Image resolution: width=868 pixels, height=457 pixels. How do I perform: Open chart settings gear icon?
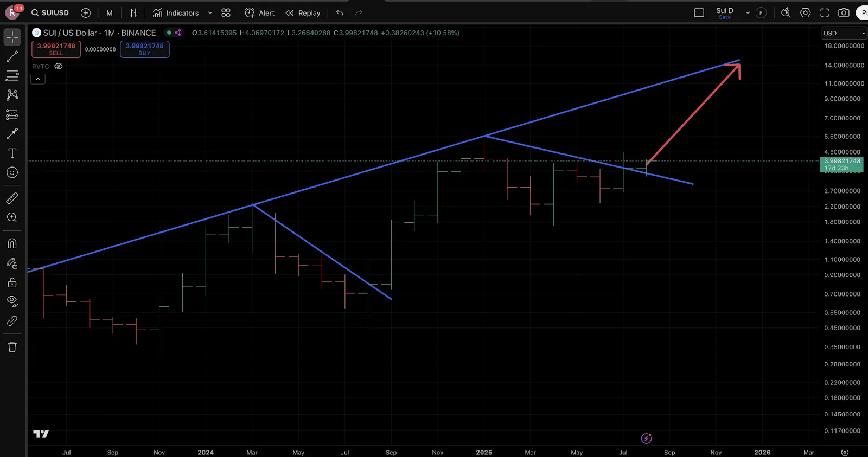[x=806, y=13]
